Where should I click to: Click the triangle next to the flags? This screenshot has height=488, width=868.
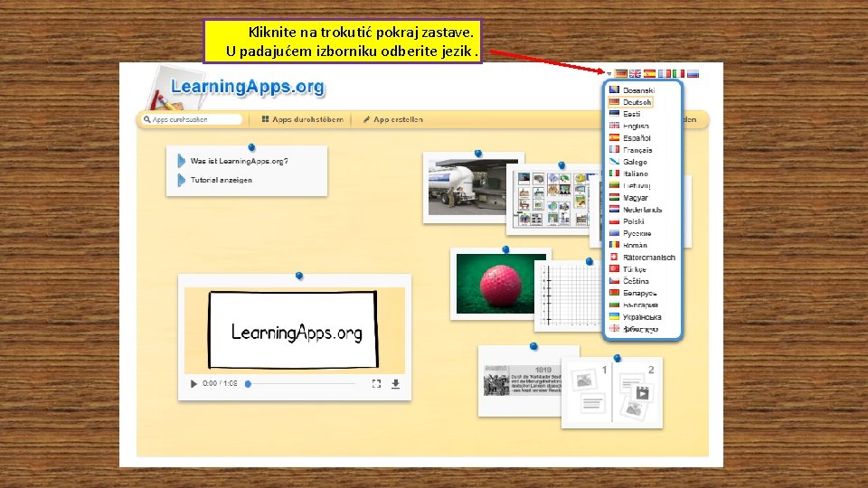pos(609,73)
